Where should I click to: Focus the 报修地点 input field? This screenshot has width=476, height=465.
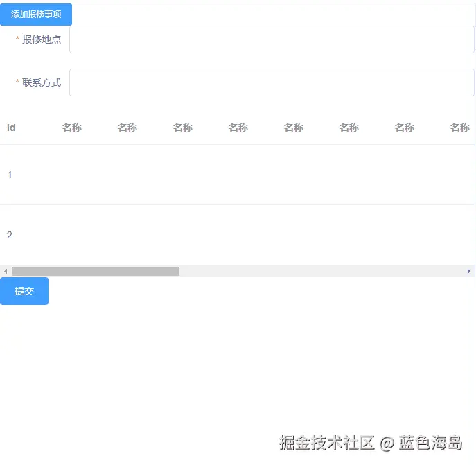tap(272, 40)
